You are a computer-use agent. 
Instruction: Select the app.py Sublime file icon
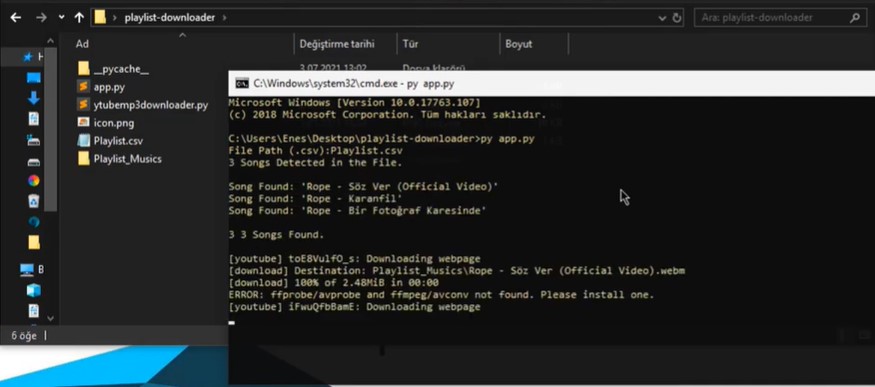coord(84,87)
